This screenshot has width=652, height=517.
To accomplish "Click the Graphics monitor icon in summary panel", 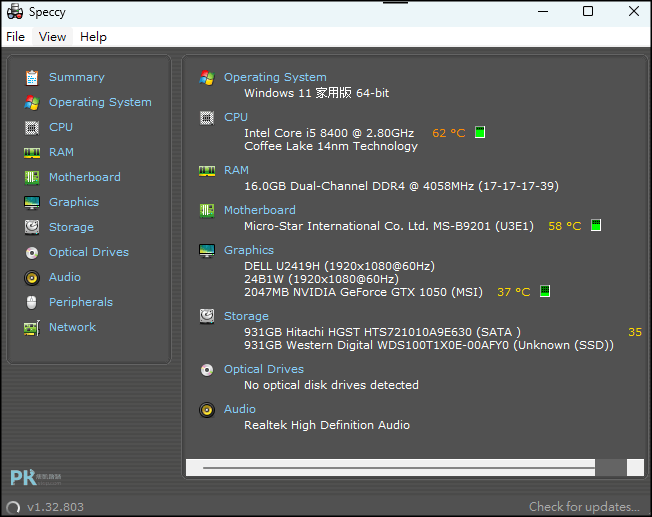I will [207, 251].
